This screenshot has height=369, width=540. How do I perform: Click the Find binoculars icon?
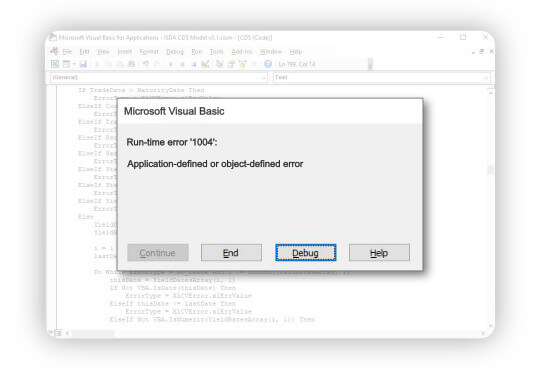[x=131, y=64]
